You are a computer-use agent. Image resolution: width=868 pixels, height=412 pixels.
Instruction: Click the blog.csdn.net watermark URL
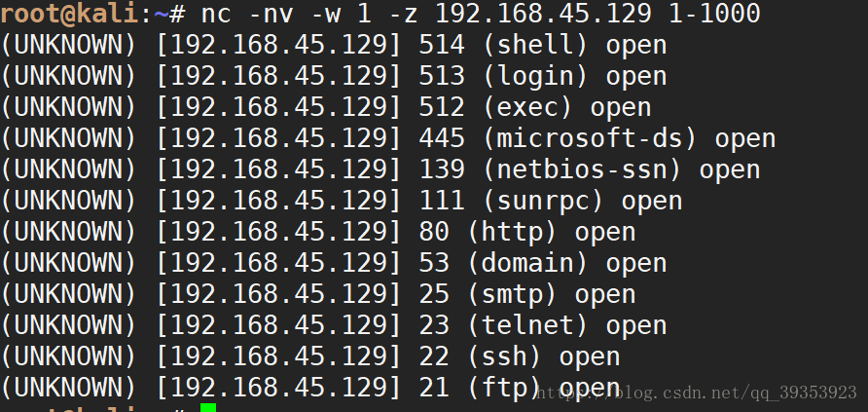pyautogui.click(x=697, y=393)
